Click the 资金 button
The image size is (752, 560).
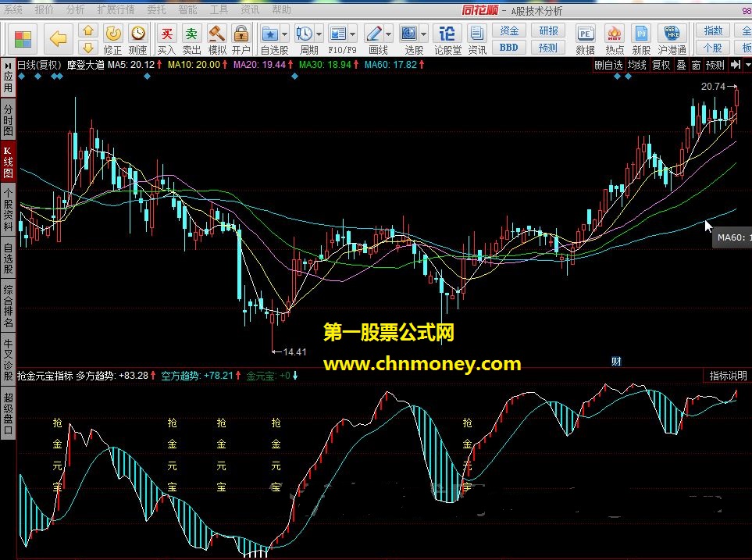(x=509, y=30)
